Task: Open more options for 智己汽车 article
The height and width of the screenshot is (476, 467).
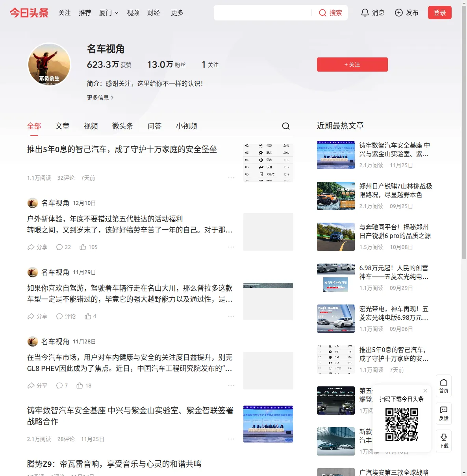Action: [x=231, y=178]
